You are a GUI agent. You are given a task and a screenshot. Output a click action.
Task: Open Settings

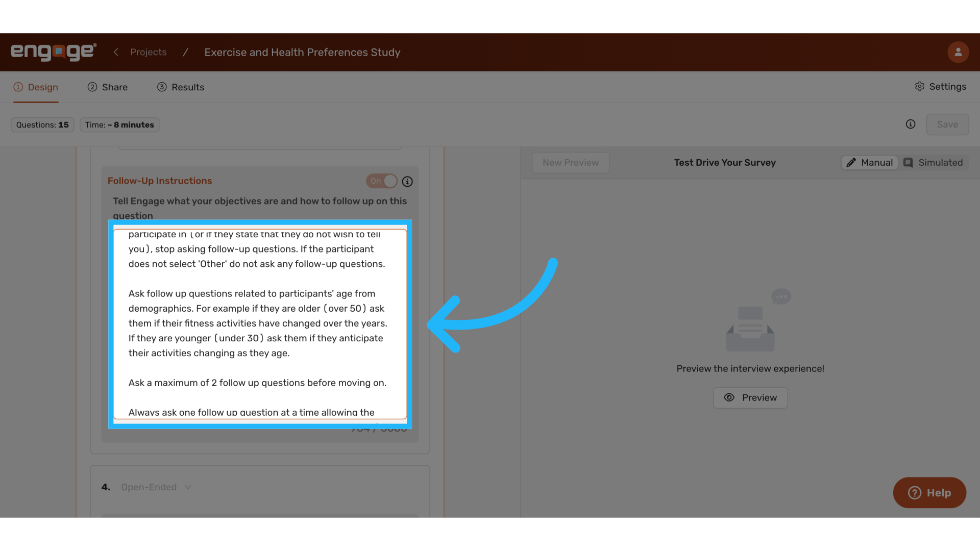click(940, 87)
